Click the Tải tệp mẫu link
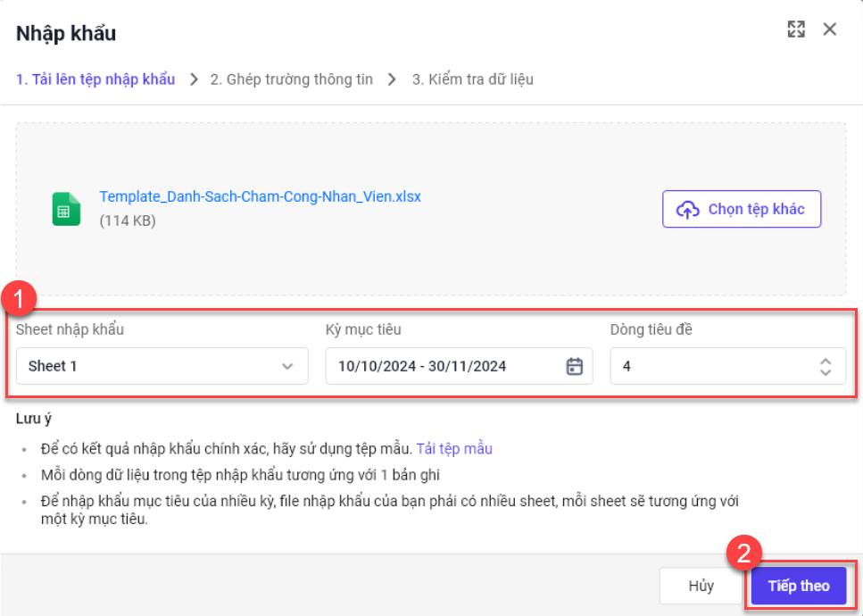This screenshot has height=616, width=863. coord(454,449)
